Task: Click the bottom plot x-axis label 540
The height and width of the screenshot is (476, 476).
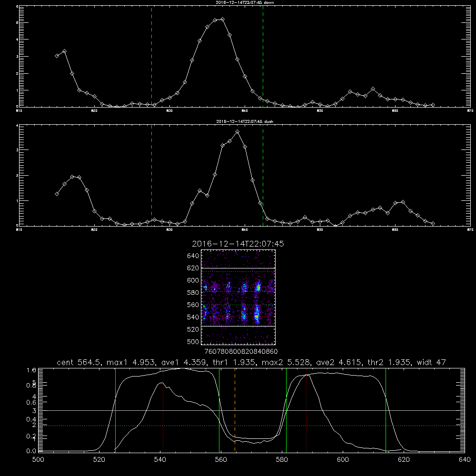Action: point(160,460)
